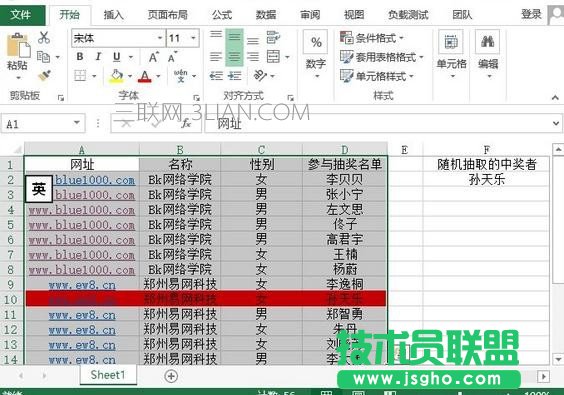The width and height of the screenshot is (564, 395).
Task: Toggle middle vertical alignment
Action: (x=235, y=38)
